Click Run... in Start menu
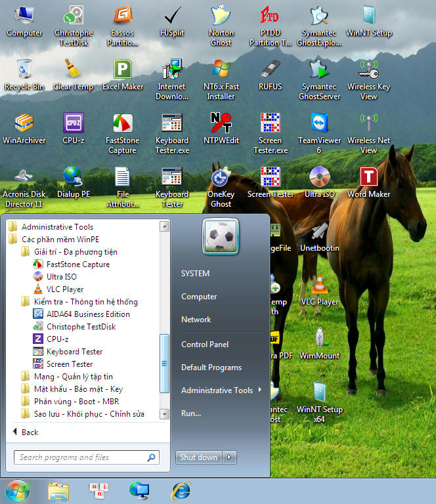The image size is (436, 504). point(191,413)
